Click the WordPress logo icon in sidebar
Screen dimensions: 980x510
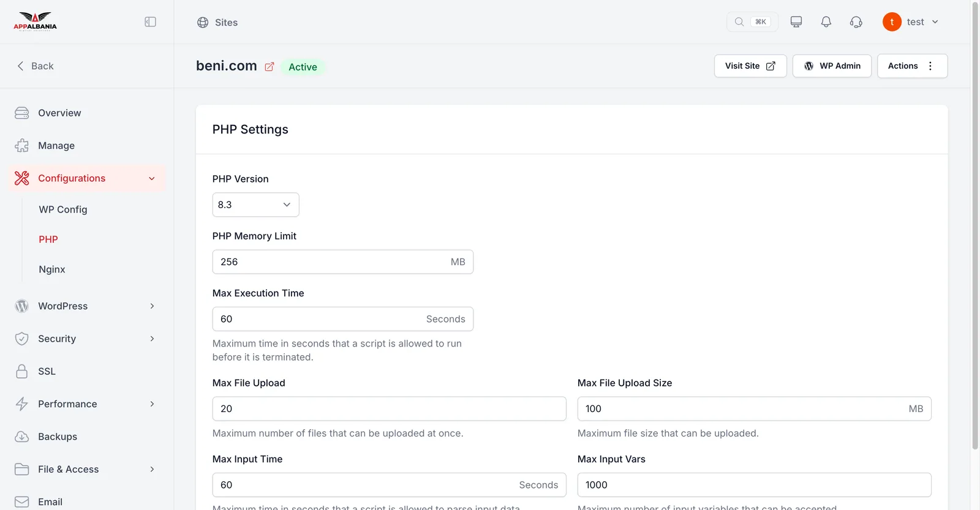tap(22, 306)
